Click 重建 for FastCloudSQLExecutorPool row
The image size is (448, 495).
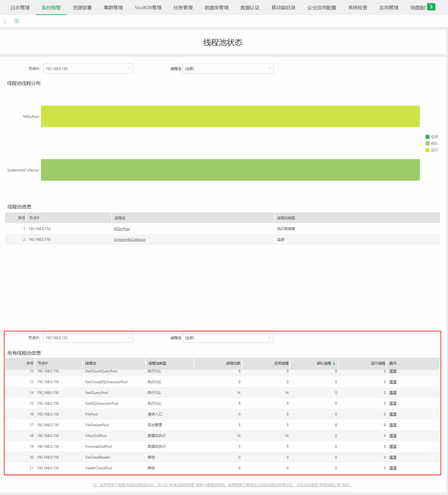click(x=393, y=382)
